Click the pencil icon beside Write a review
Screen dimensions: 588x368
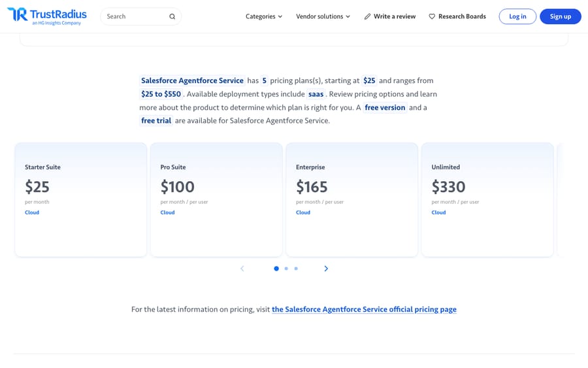pyautogui.click(x=367, y=16)
